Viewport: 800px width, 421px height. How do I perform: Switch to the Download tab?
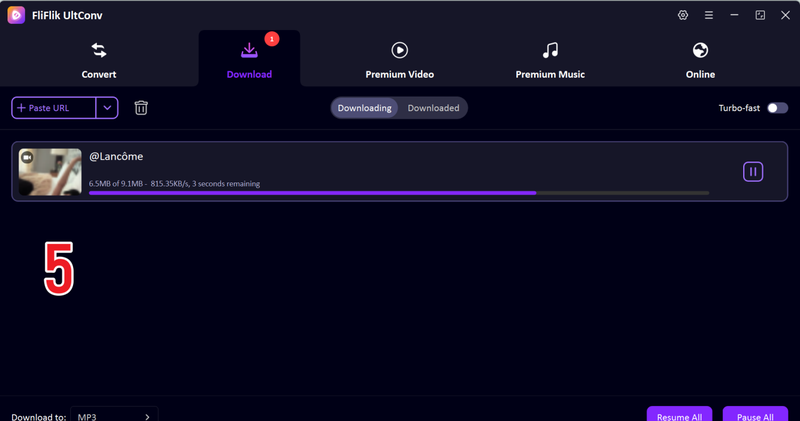click(x=249, y=60)
